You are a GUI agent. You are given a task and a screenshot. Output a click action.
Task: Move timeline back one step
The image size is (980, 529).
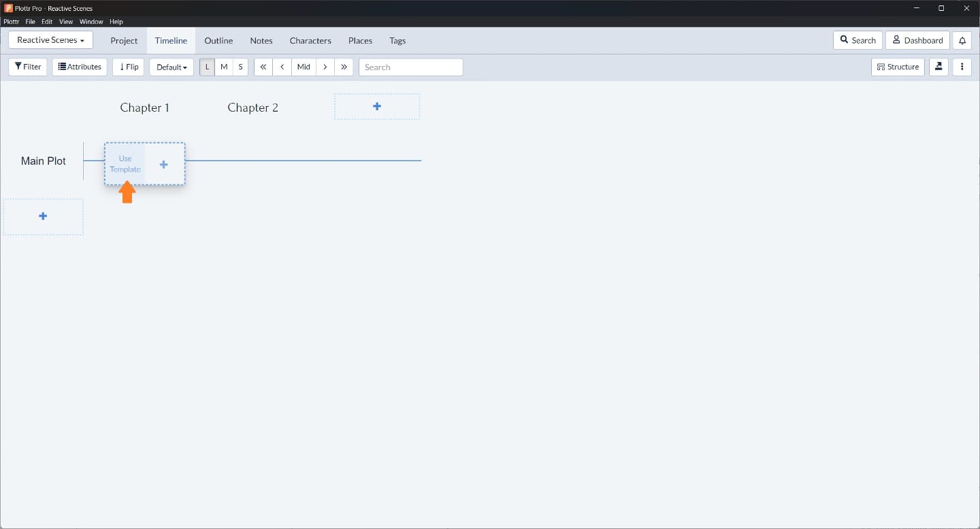[x=282, y=67]
